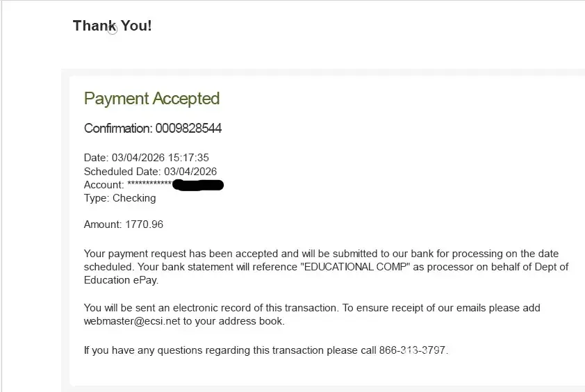
Task: Click the masked account asterisks
Action: click(149, 185)
